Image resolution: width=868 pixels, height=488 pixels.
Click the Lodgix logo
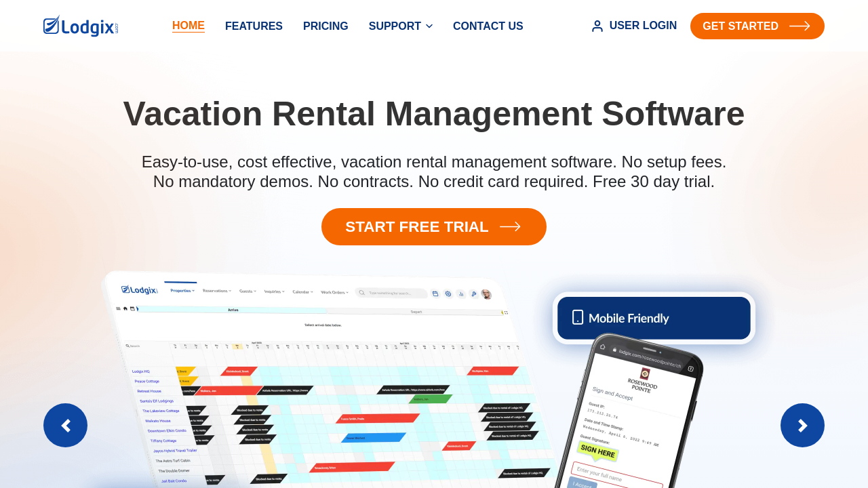point(81,26)
